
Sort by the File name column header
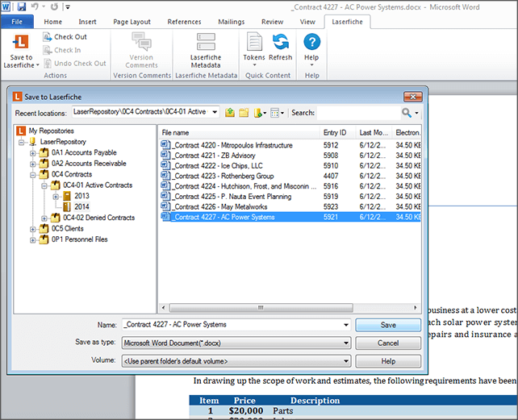pyautogui.click(x=239, y=133)
